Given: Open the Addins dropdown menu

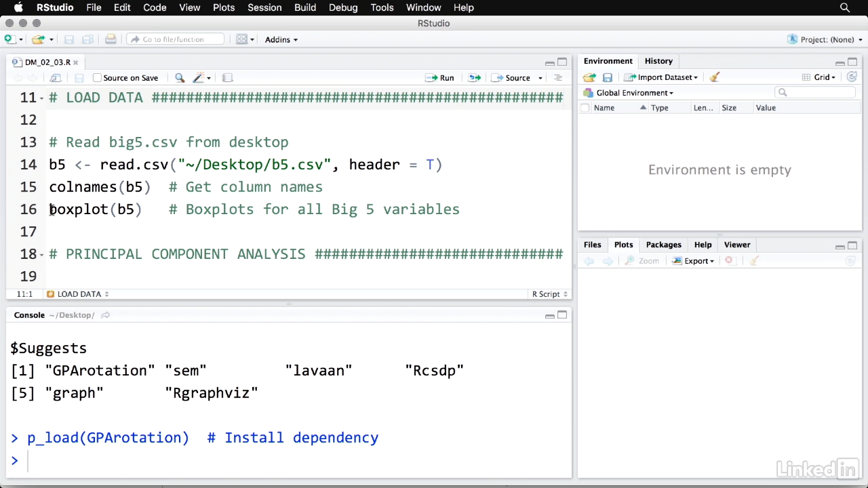Looking at the screenshot, I should pyautogui.click(x=281, y=39).
